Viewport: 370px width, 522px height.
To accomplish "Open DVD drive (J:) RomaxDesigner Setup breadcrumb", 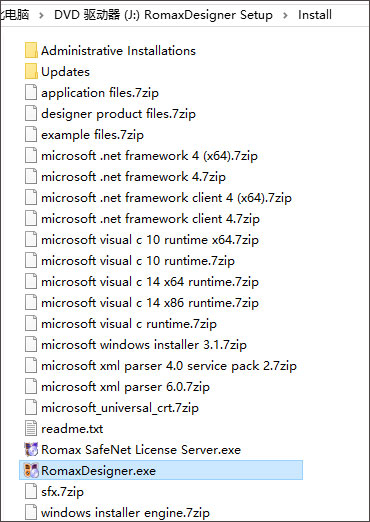I will point(163,15).
